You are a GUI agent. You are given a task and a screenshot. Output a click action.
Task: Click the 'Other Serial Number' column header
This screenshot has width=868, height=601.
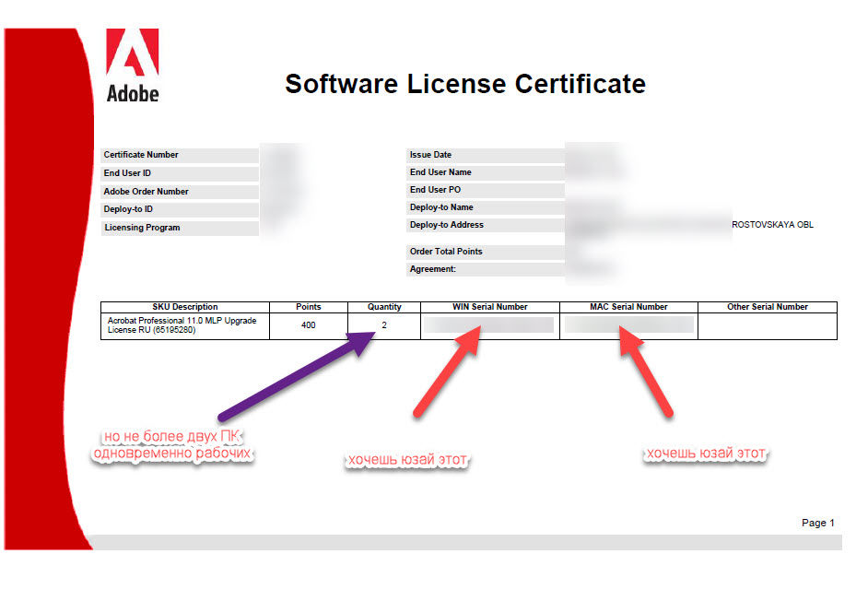(768, 307)
